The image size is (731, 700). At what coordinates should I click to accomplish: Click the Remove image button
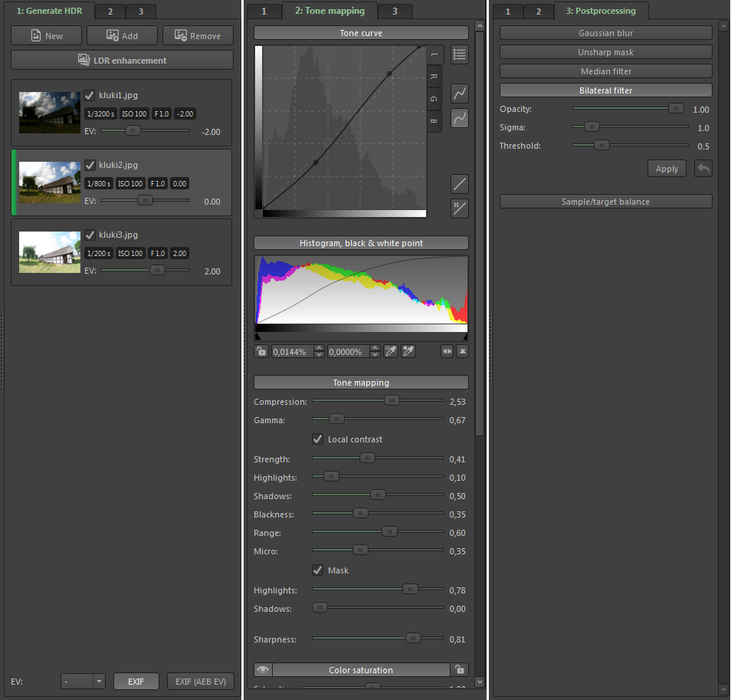198,35
